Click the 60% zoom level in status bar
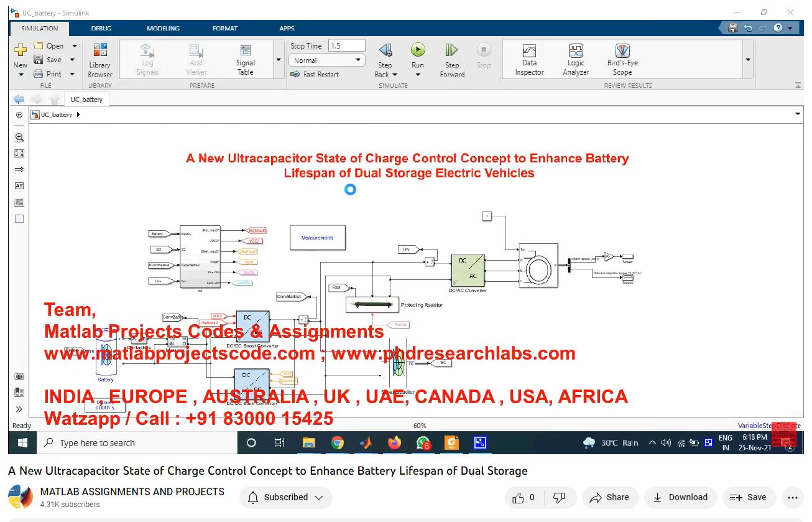 [x=420, y=426]
